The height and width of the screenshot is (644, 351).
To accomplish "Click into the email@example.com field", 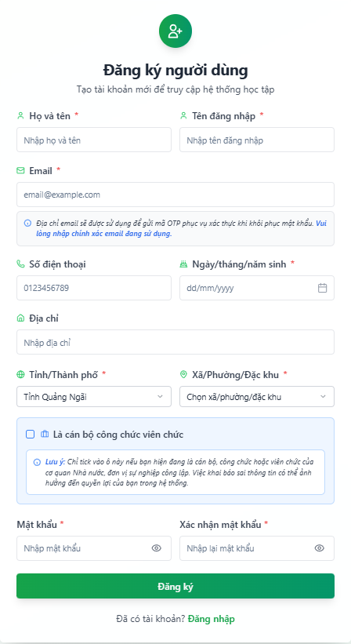I will pos(175,195).
